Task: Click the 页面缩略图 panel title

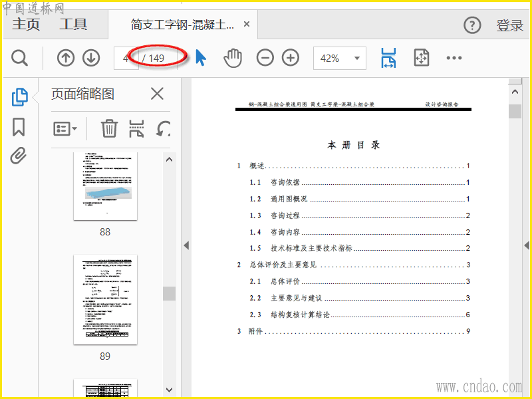Action: (82, 94)
